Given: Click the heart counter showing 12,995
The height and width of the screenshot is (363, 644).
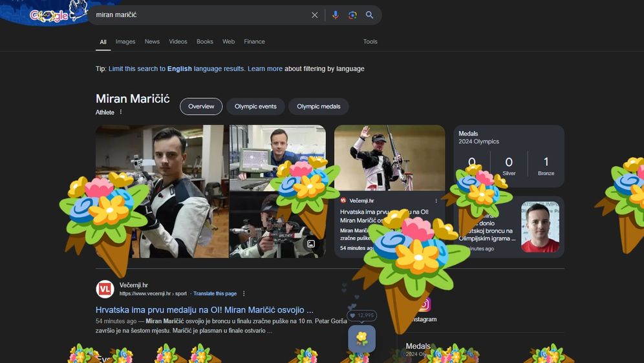Looking at the screenshot, I should point(362,315).
